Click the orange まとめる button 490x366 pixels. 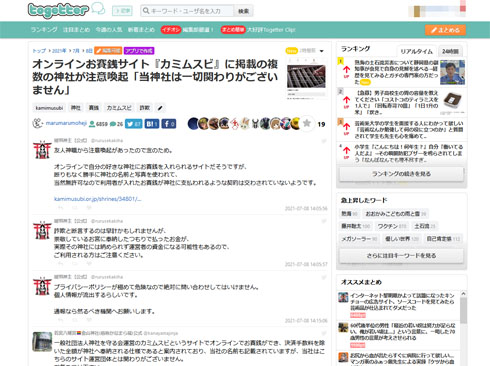[445, 30]
